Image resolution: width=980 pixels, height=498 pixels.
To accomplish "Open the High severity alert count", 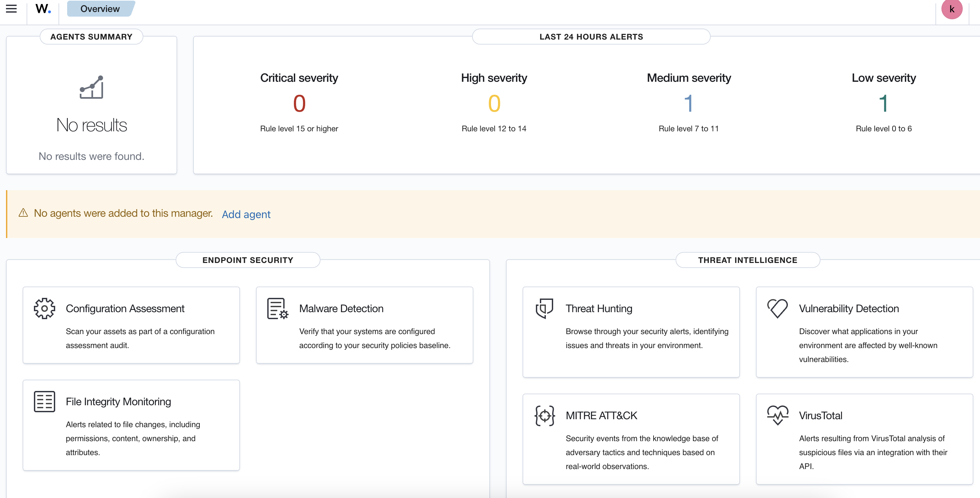I will click(494, 103).
